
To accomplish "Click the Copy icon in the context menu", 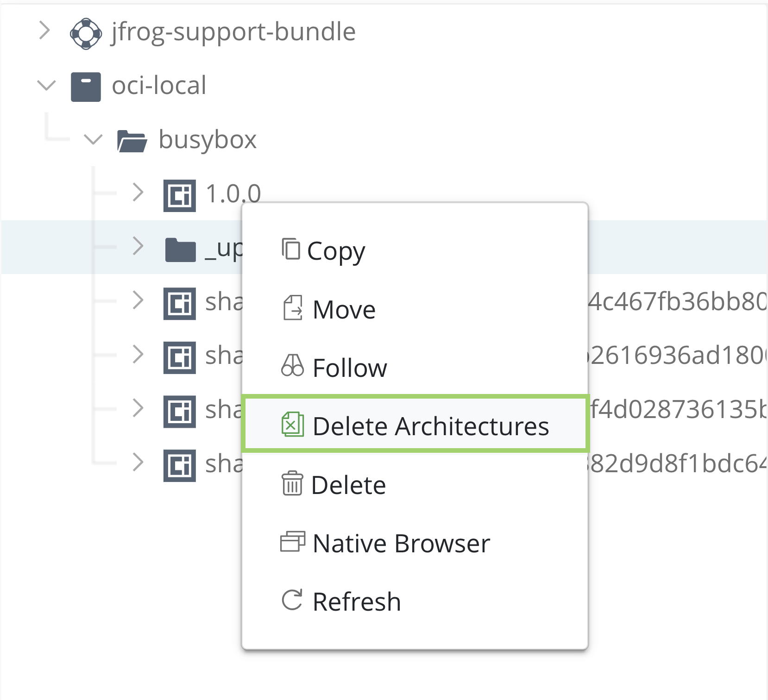I will click(291, 250).
